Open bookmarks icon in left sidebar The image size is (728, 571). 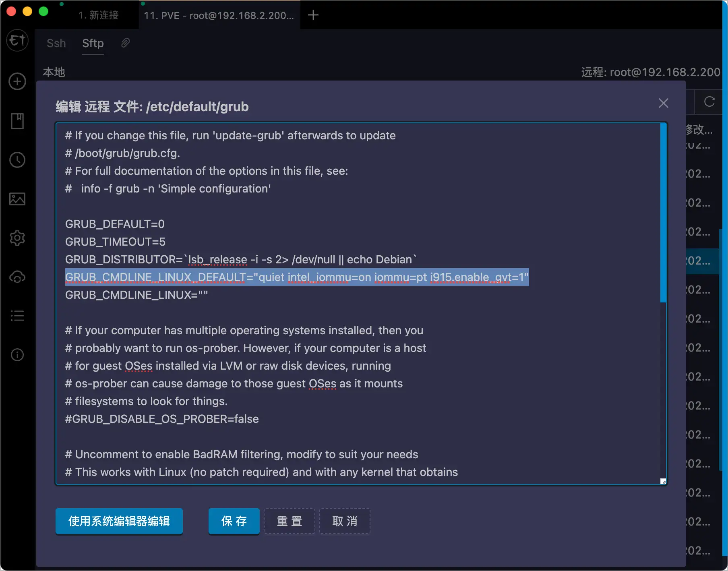[x=17, y=121]
